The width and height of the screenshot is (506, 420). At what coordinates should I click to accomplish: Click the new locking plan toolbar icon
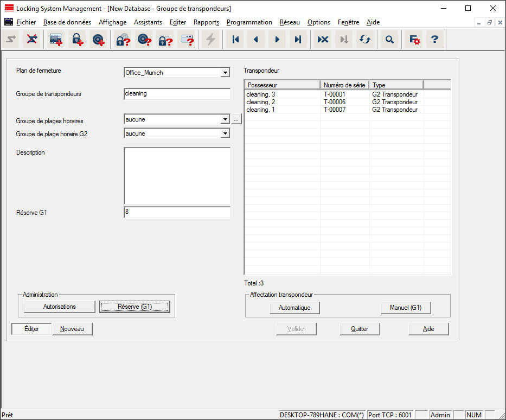(x=55, y=40)
